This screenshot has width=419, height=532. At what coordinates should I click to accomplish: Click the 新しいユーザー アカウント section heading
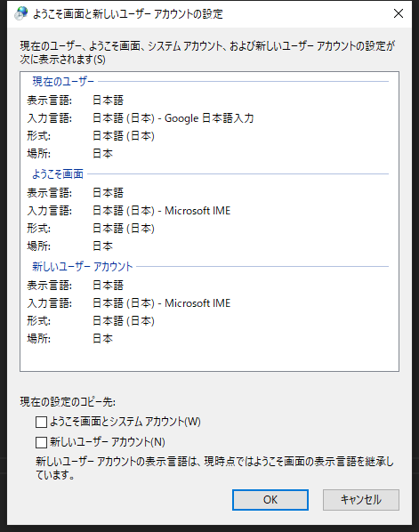pos(83,266)
